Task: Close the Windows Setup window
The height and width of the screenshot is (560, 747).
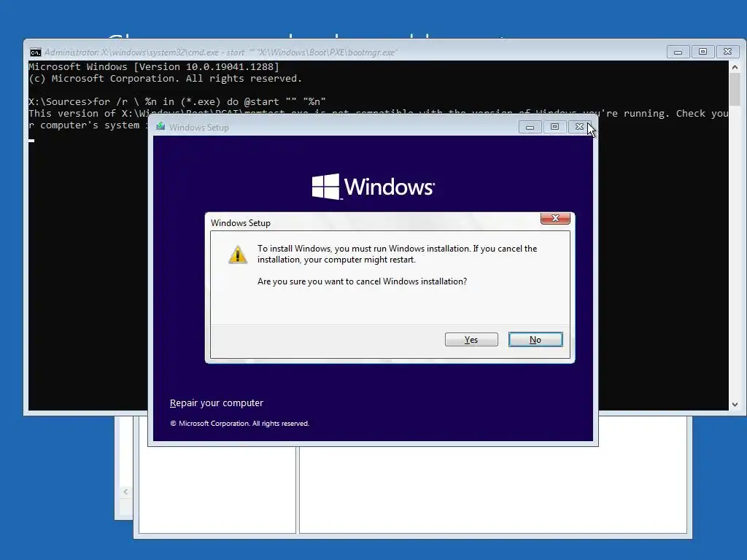Action: click(579, 127)
